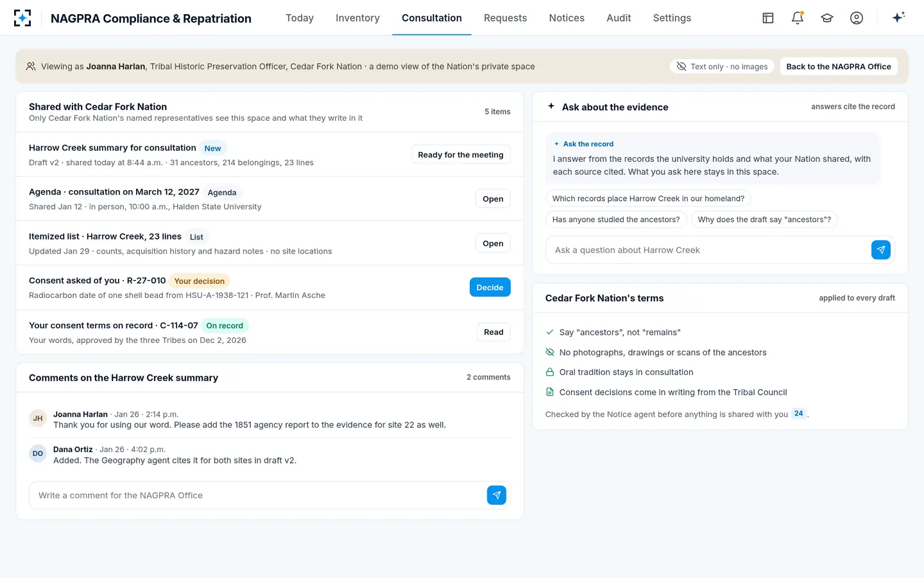Screen dimensions: 924x578
Task: Click the crossed-eye icon beside No photographs term
Action: (x=550, y=352)
